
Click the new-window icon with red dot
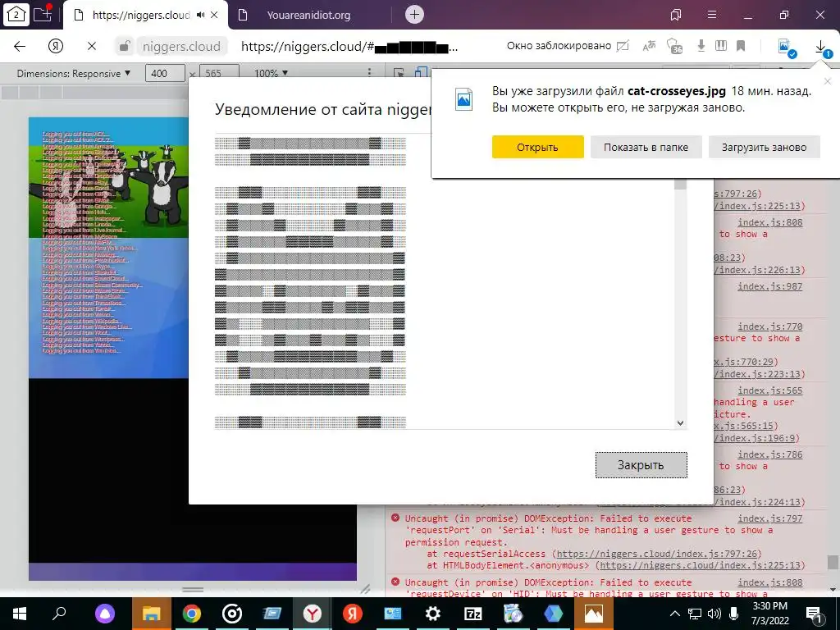point(43,13)
